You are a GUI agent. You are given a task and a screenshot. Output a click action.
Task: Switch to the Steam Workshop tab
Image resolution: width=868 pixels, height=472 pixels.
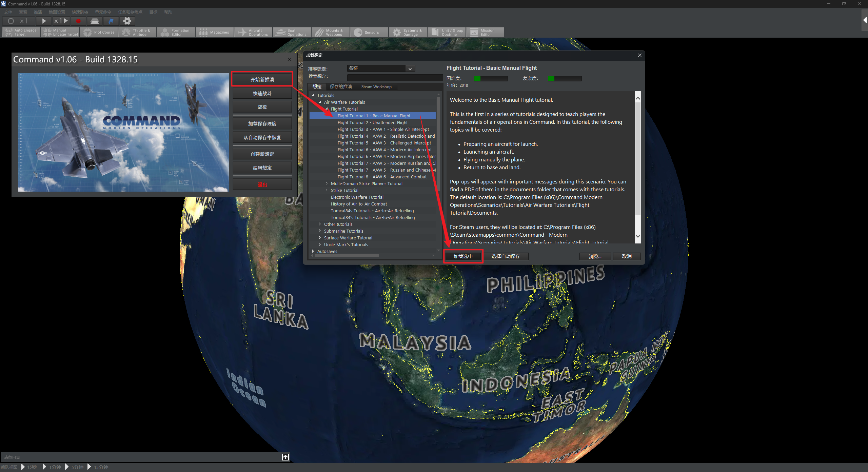376,87
